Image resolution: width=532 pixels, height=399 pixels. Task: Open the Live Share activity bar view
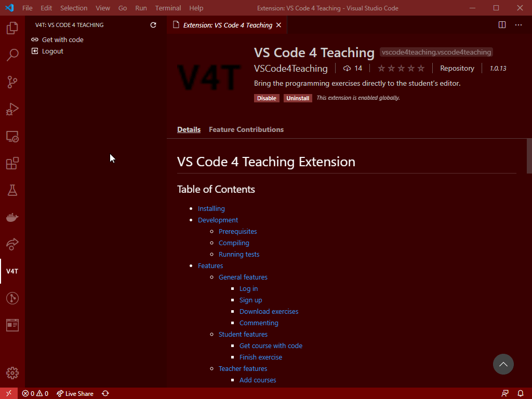point(12,244)
